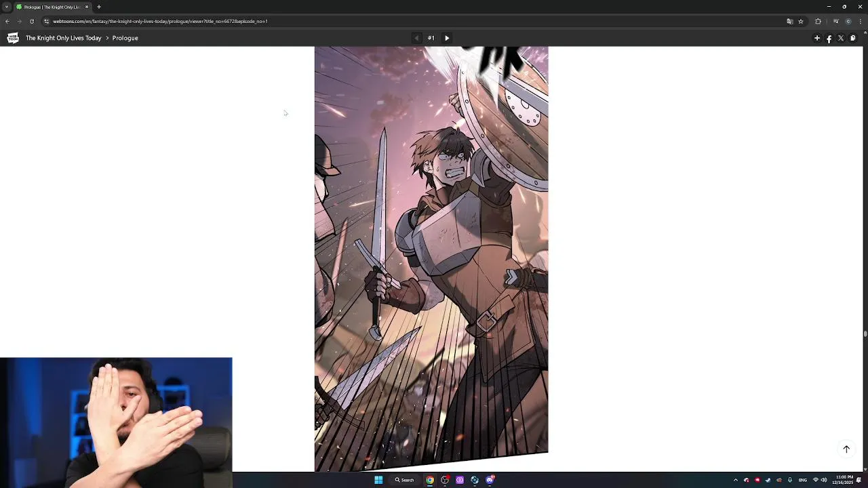Click the ENG language indicator
868x488 pixels.
click(803, 480)
